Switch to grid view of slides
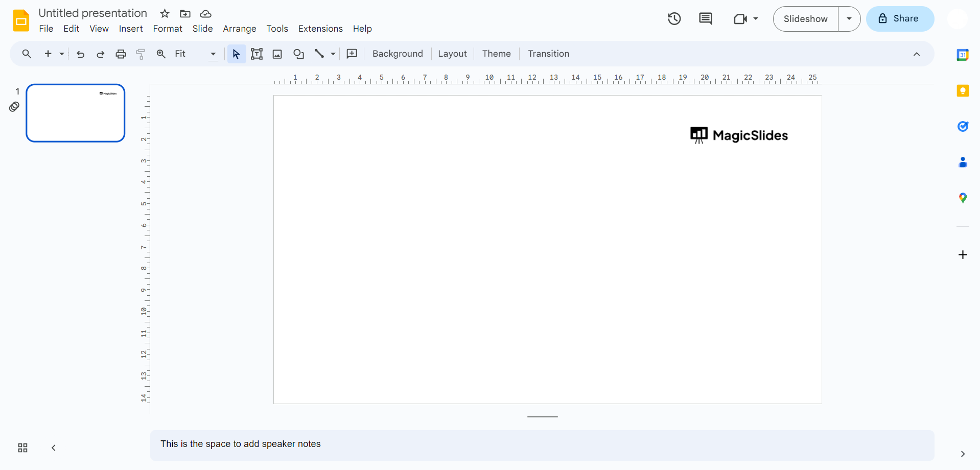Image resolution: width=980 pixels, height=470 pixels. tap(22, 448)
